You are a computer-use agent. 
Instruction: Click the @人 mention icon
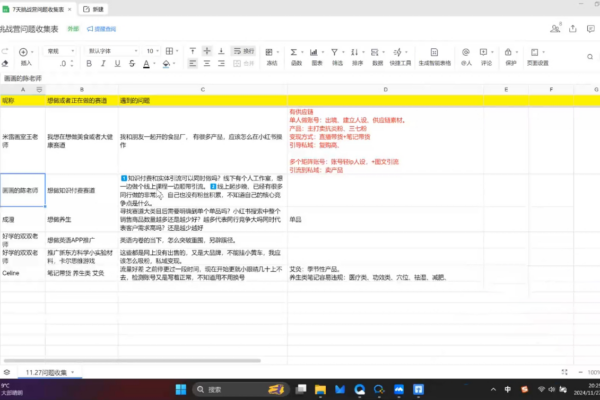click(466, 52)
